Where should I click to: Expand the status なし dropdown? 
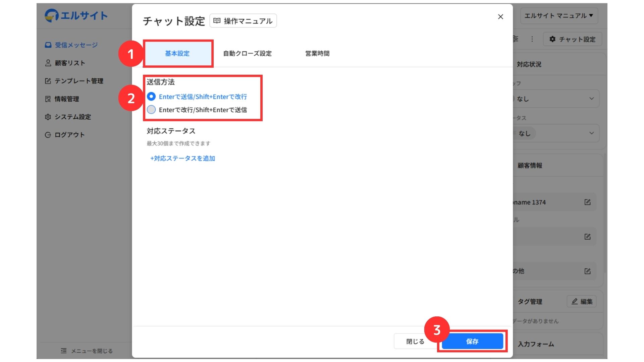click(x=591, y=133)
